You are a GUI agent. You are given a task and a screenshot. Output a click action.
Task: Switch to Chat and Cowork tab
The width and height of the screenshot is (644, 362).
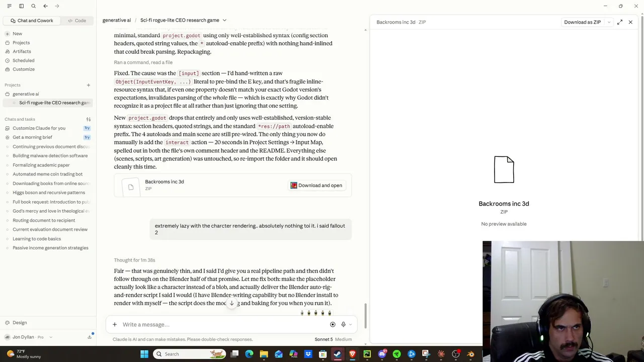tap(32, 21)
